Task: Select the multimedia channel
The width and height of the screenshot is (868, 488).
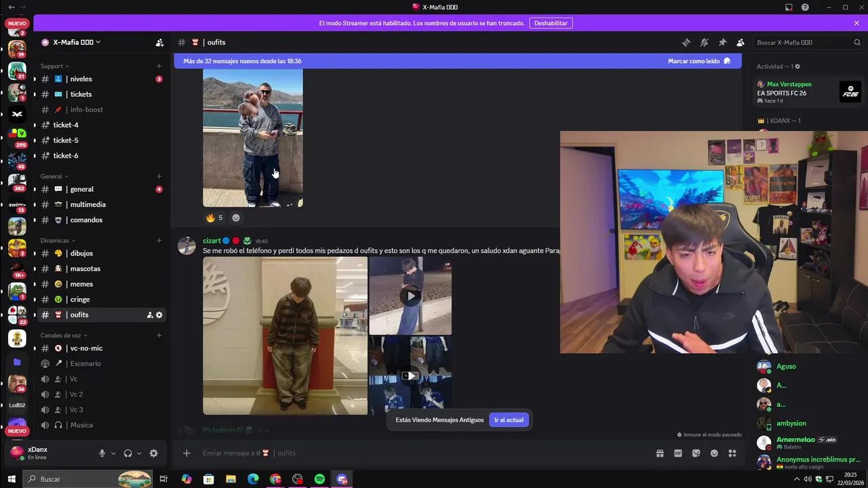Action: coord(102,205)
